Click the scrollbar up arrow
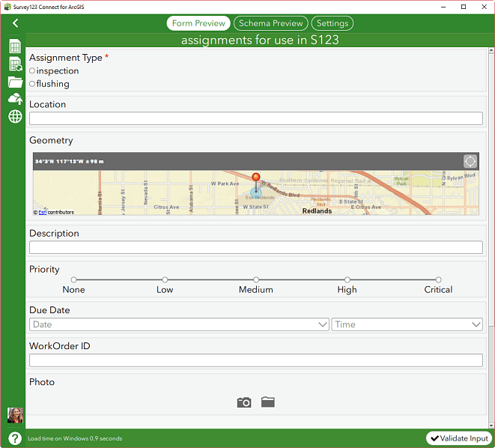 (x=491, y=50)
